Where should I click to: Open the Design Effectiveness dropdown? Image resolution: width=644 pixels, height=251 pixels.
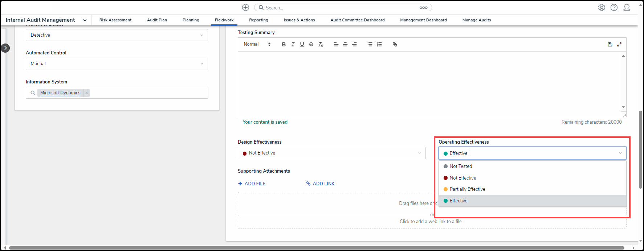point(331,153)
